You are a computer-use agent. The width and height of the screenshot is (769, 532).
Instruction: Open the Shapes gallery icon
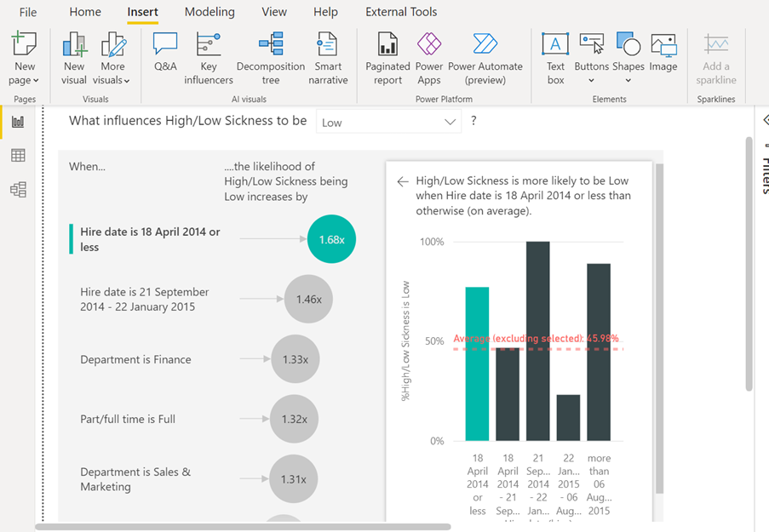click(628, 43)
